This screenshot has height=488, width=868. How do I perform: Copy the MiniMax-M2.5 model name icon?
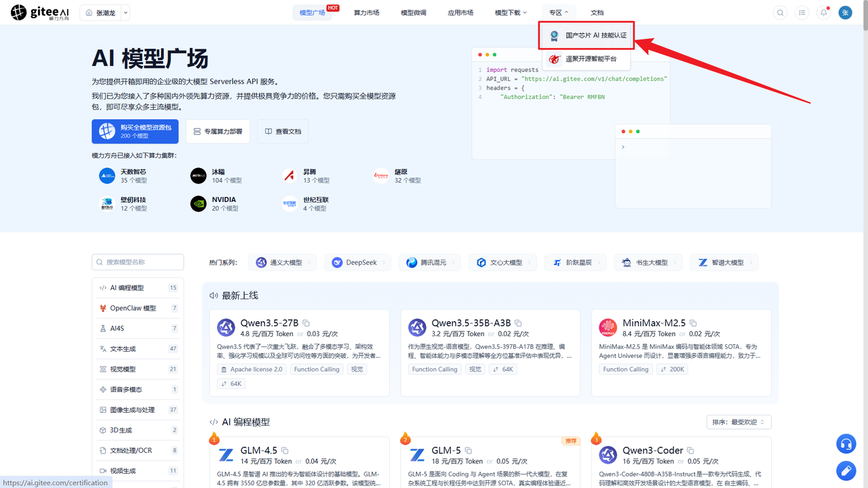(693, 323)
